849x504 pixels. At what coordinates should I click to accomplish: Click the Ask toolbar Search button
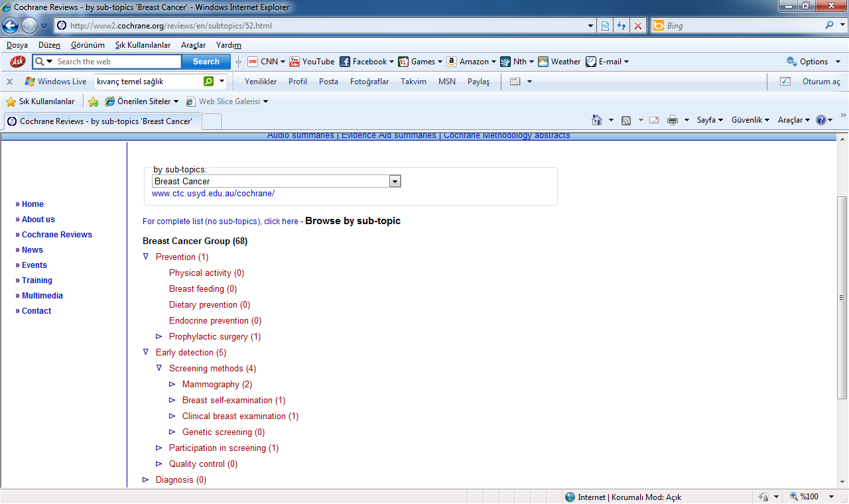[x=206, y=62]
